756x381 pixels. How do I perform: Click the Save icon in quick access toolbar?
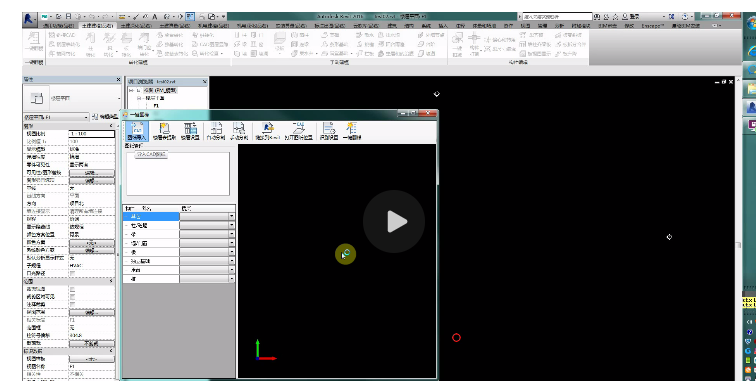(68, 16)
